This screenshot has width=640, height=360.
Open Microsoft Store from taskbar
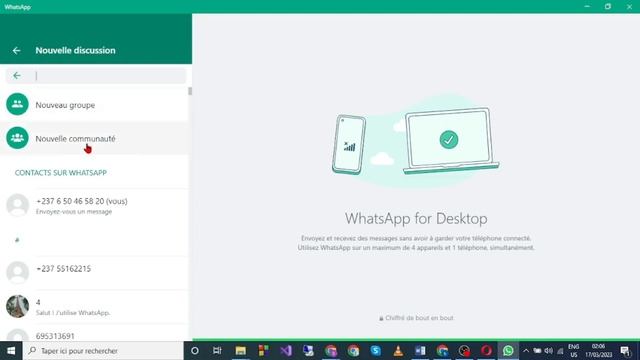pyautogui.click(x=263, y=351)
